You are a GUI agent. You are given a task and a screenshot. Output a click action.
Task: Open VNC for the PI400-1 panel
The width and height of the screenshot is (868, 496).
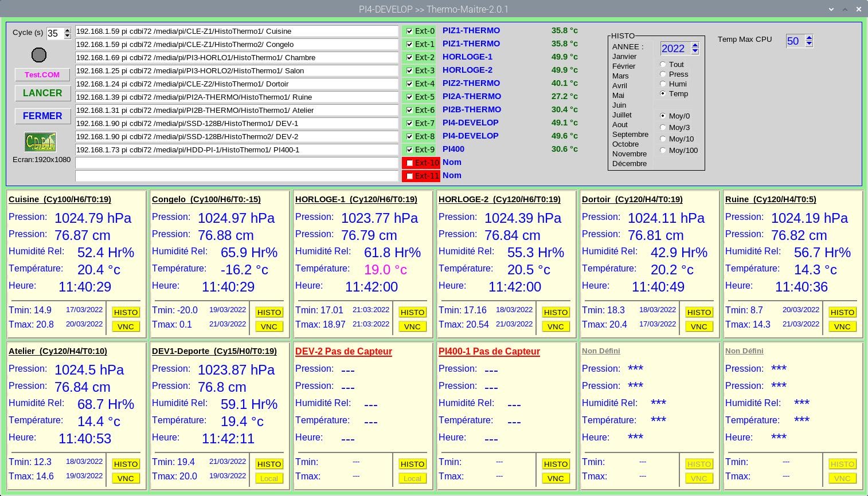(x=556, y=478)
